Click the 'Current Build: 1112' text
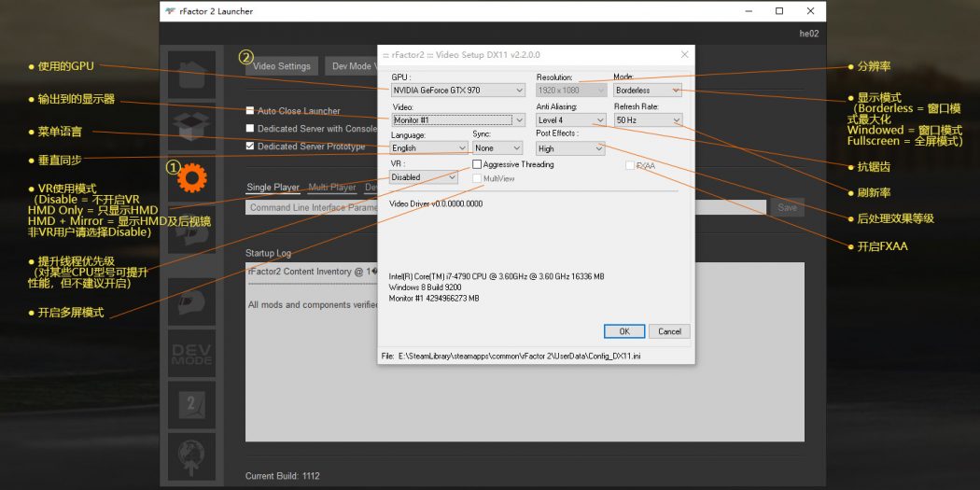Image resolution: width=980 pixels, height=490 pixels. 283,476
